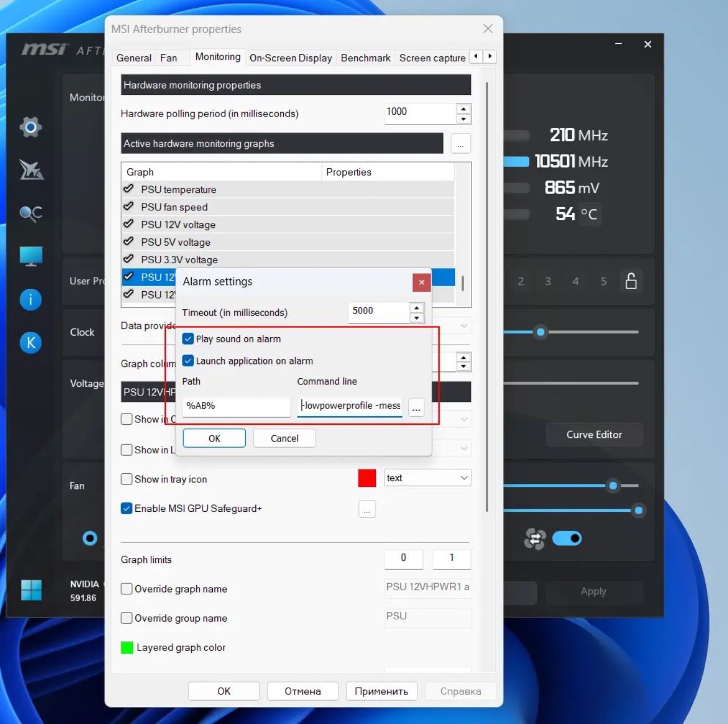The image size is (728, 724).
Task: Click the MSI dragon jet icon in sidebar
Action: [x=31, y=169]
